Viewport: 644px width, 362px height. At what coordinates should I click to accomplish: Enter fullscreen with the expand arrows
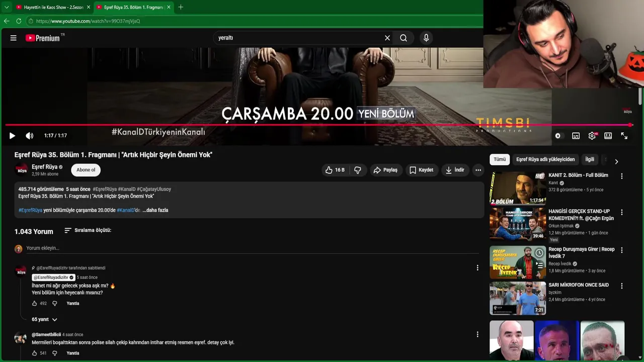pos(624,136)
